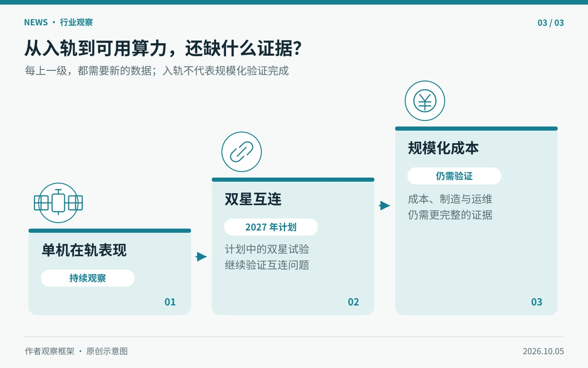Click the subtitle beginning 每上一级
Viewport: 588px width, 368px height.
pos(157,71)
